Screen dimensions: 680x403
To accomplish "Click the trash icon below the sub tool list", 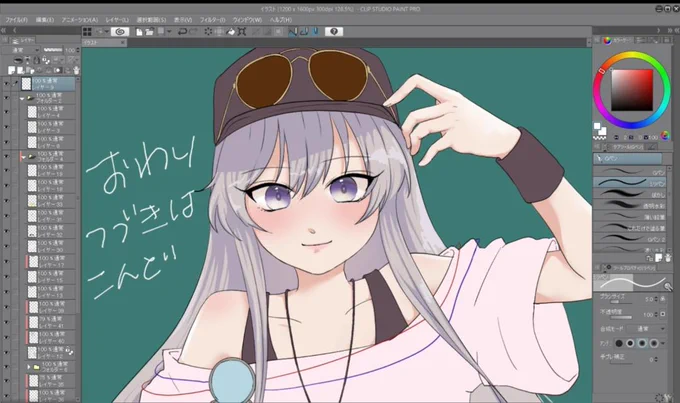I will [667, 258].
